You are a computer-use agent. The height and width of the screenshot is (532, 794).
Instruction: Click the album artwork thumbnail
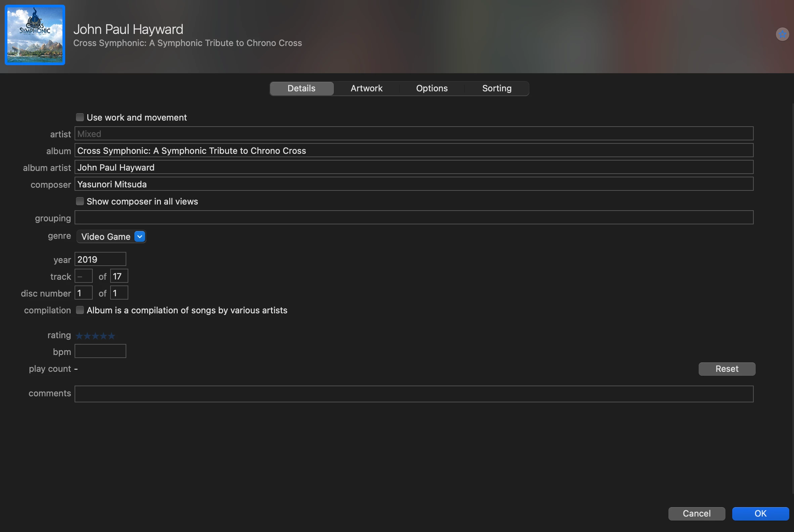(x=35, y=35)
